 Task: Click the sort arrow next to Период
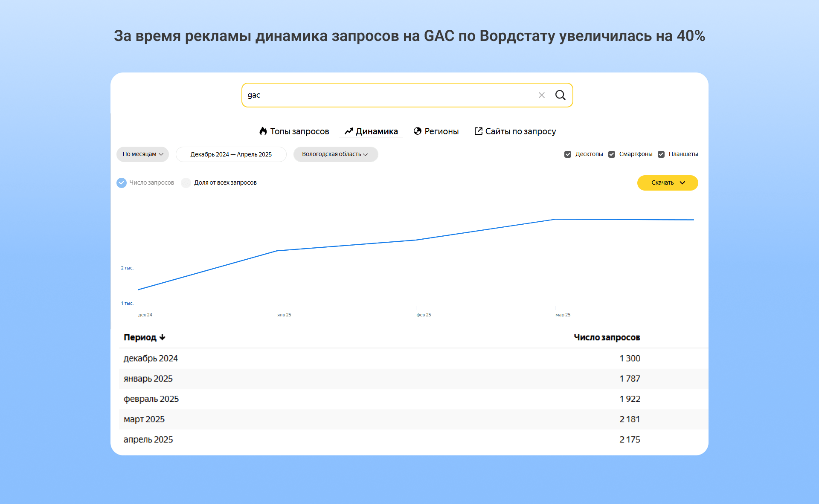point(163,337)
